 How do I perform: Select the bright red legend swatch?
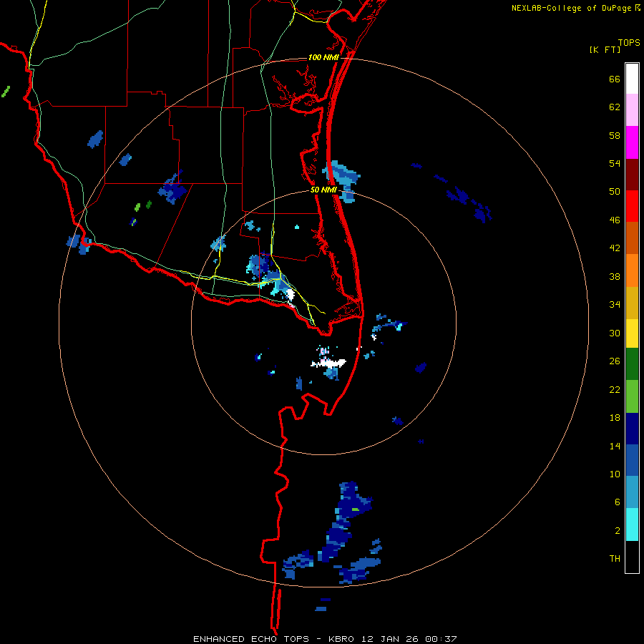632,206
